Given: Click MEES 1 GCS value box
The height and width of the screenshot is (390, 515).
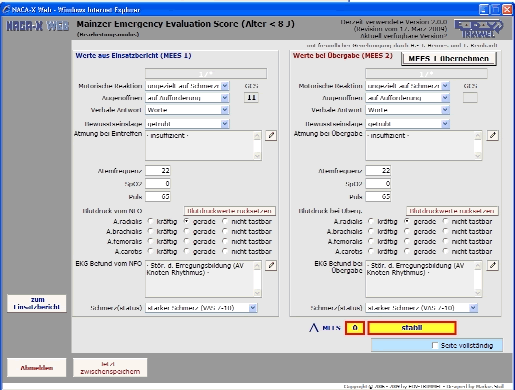Looking at the screenshot, I should click(x=251, y=98).
